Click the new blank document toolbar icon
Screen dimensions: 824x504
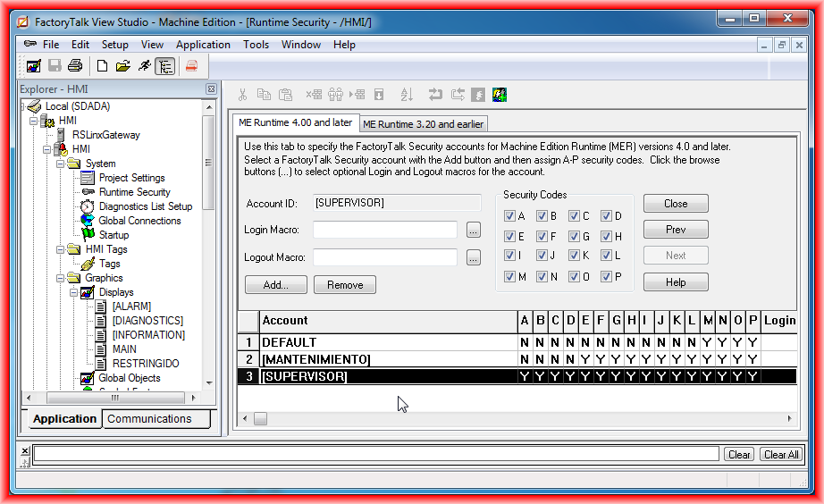pos(102,65)
